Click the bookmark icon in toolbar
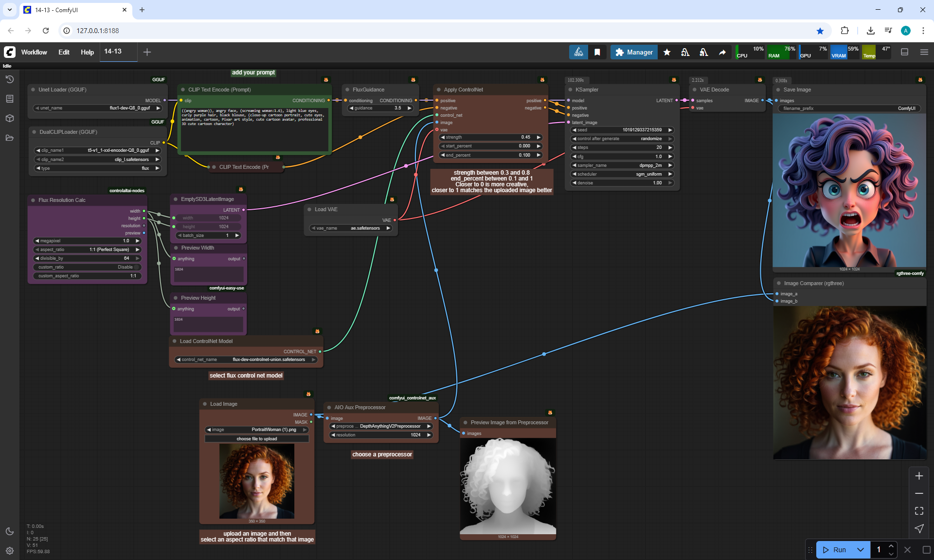The image size is (934, 560). [x=597, y=52]
